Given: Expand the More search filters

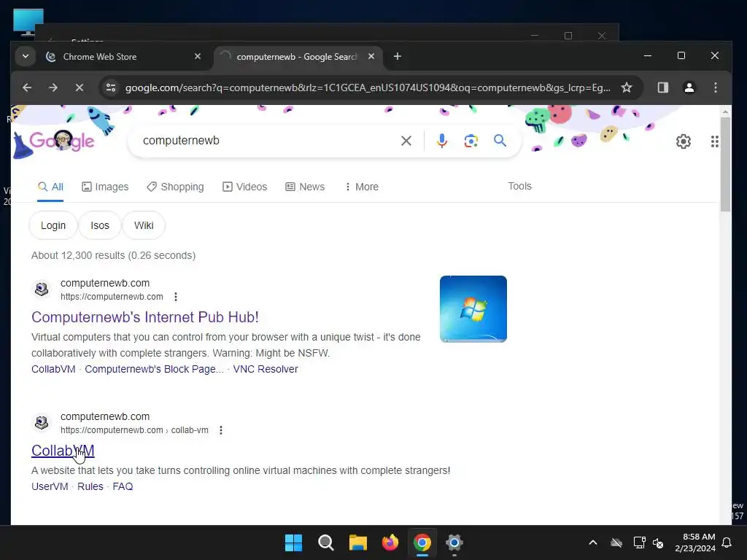Looking at the screenshot, I should point(362,187).
